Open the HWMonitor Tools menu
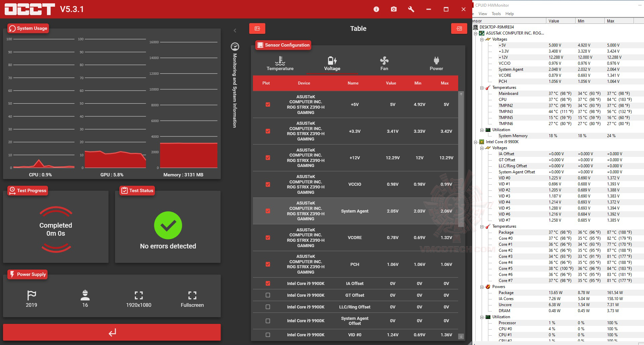Viewport: 644px width, 345px height. pos(496,14)
